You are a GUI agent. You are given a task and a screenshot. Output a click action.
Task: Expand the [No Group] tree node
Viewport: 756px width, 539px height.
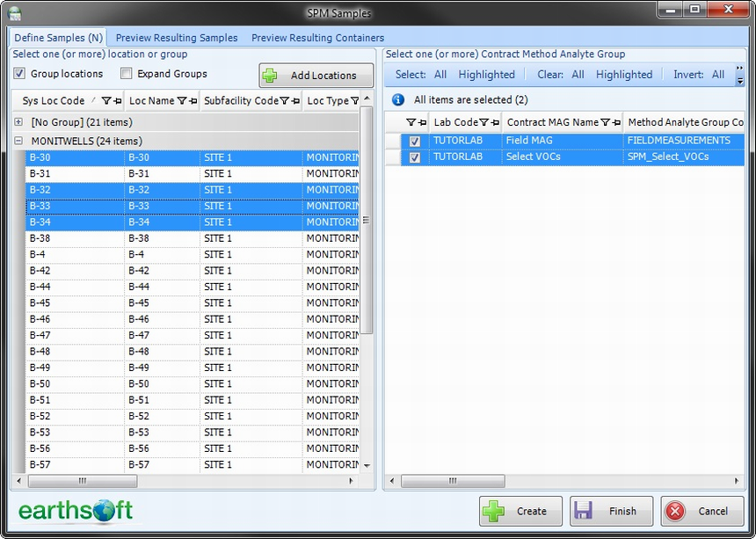pyautogui.click(x=19, y=123)
